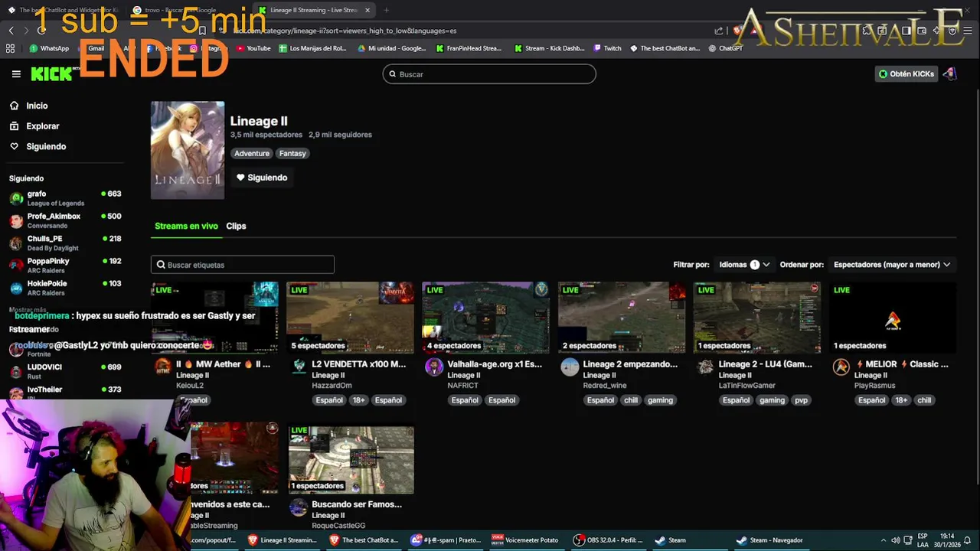Open the YouTube bookmark
Viewport: 980px width, 551px height.
[253, 48]
